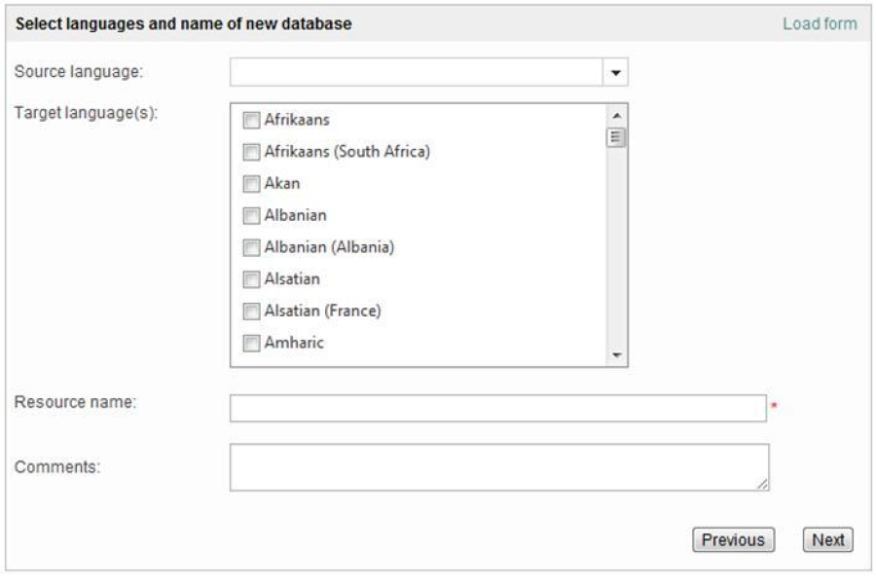Image resolution: width=876 pixels, height=588 pixels.
Task: Enable Afrikaans (South Africa) checkbox
Action: (x=251, y=152)
